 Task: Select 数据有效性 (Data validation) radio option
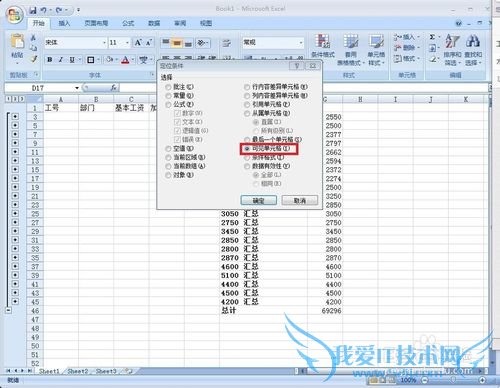pos(247,166)
